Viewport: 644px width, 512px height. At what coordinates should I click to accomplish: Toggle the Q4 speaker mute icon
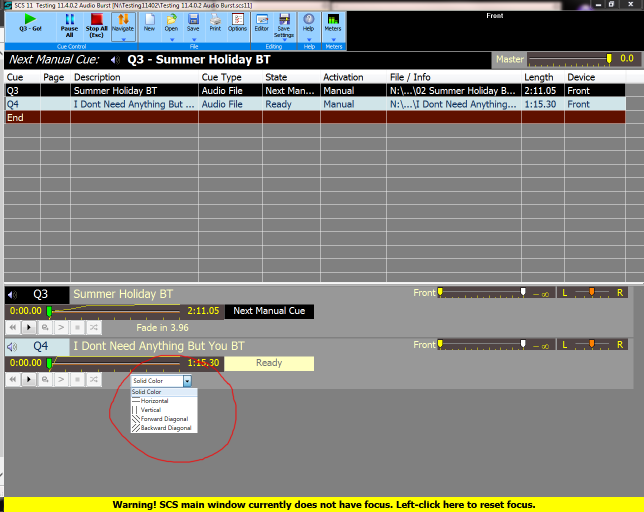coord(13,347)
